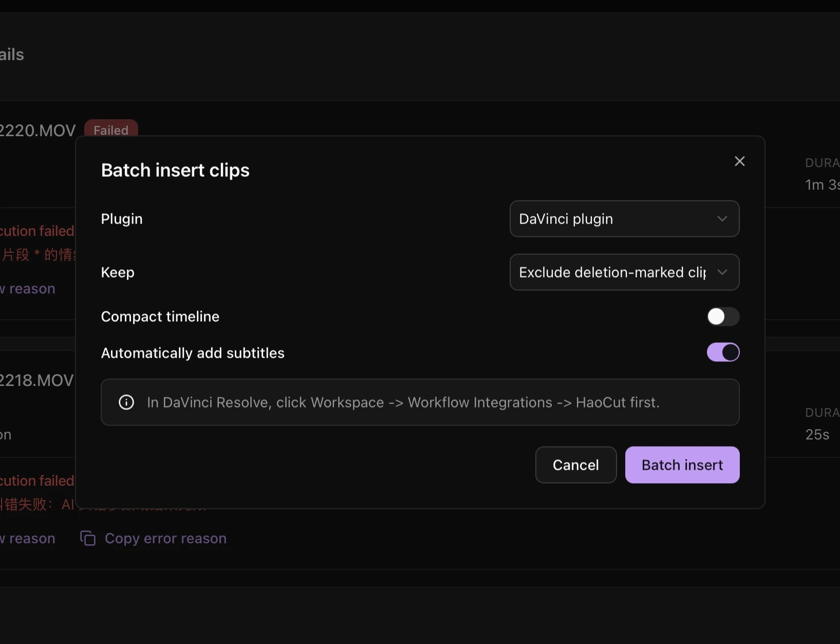Click the DaVinci Resolve workflow hint text
Image resolution: width=840 pixels, height=644 pixels.
[x=403, y=402]
